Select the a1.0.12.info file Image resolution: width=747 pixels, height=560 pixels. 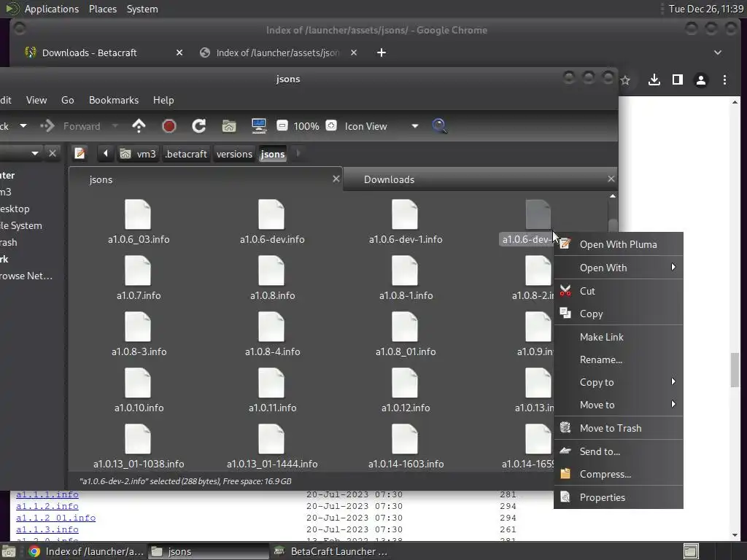coord(406,390)
